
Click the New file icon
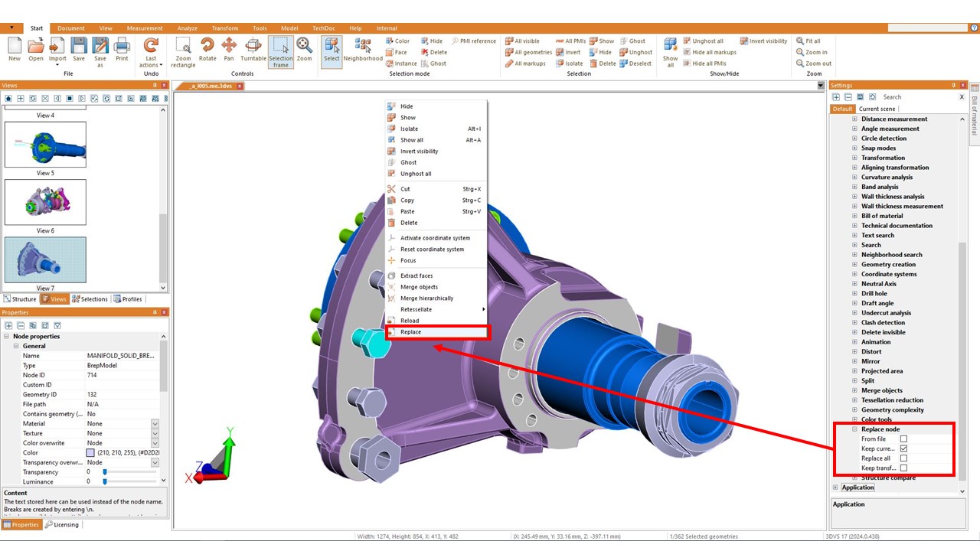14,46
